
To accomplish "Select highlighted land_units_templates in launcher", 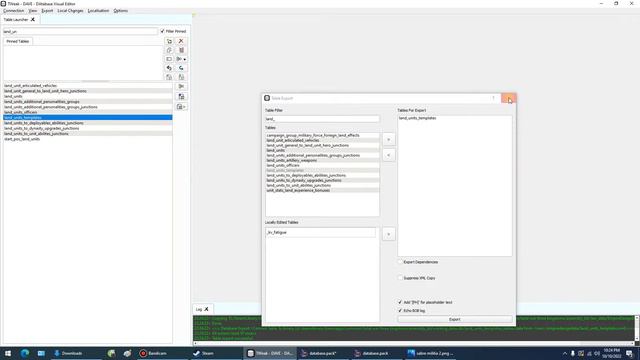I will coord(88,118).
